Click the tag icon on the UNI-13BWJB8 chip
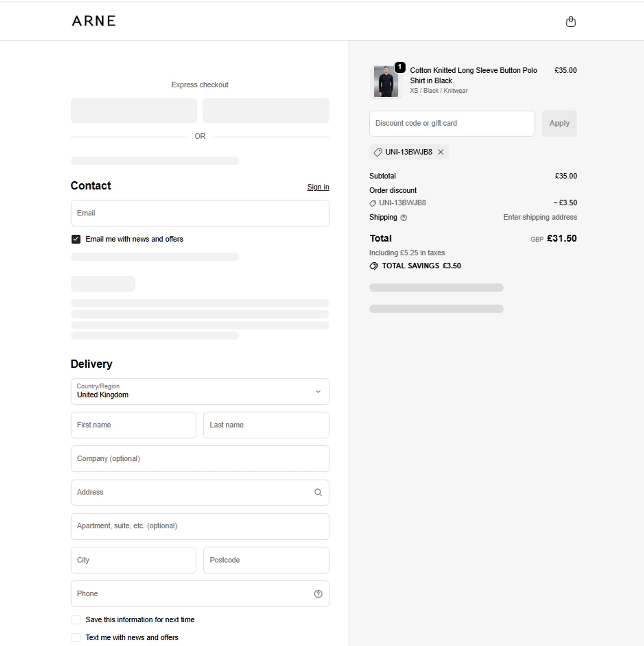 tap(378, 152)
